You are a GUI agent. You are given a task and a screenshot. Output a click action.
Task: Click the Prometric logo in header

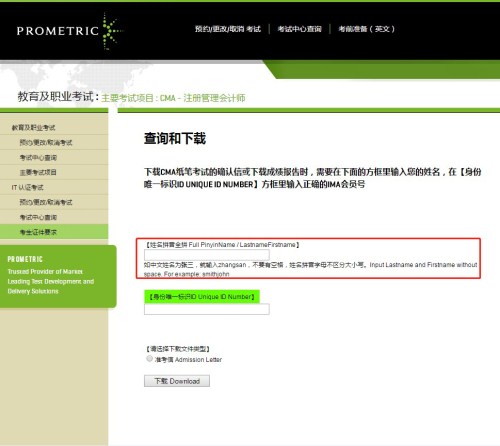point(70,31)
